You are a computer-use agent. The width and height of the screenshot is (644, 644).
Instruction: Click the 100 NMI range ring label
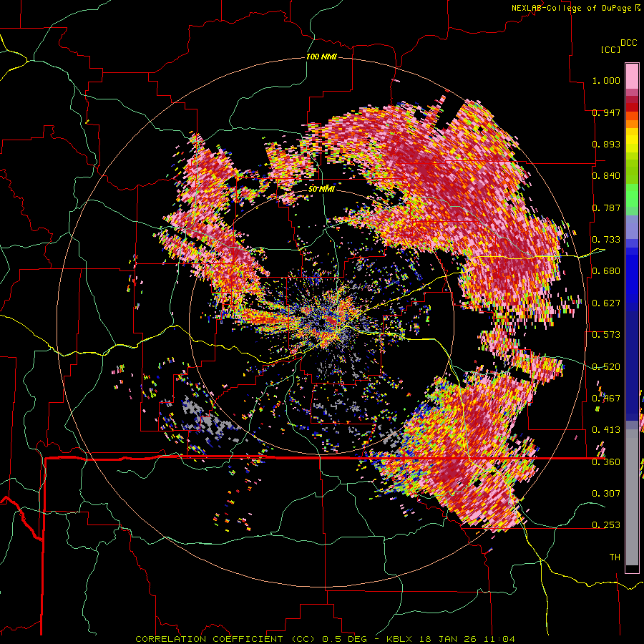(321, 57)
